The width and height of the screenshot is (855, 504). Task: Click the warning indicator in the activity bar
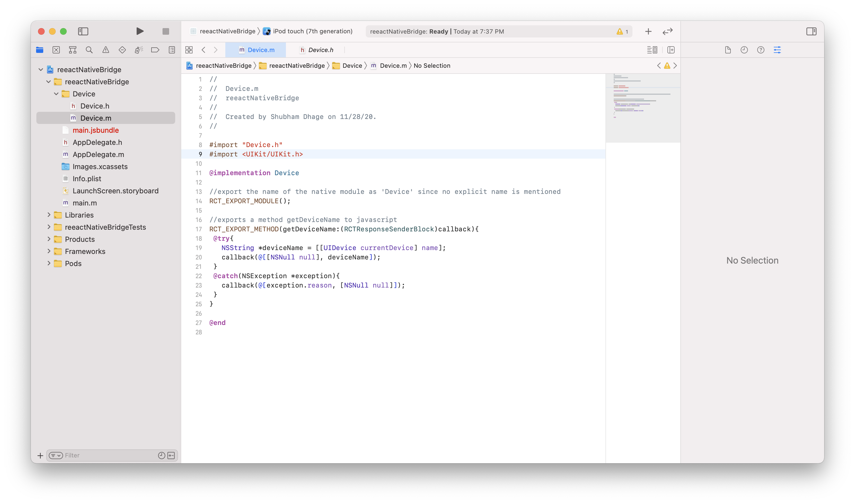coord(622,31)
